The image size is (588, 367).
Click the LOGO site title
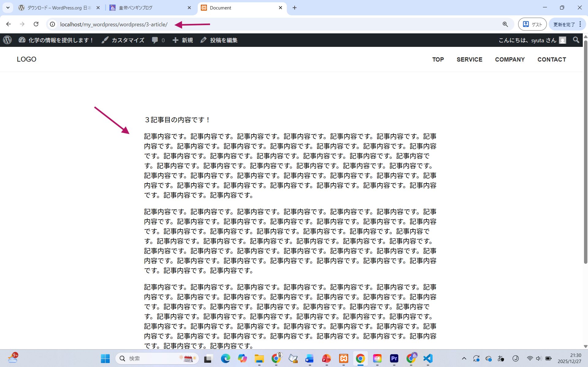[27, 59]
